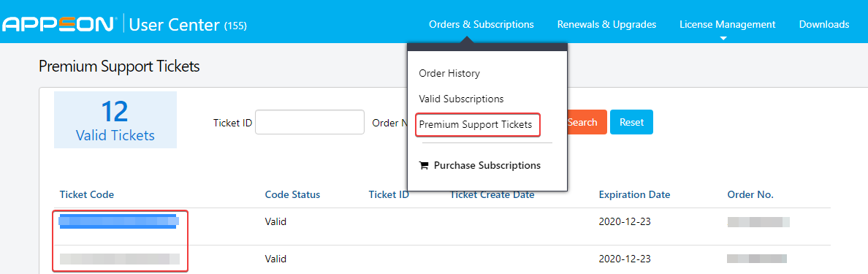Click the Ticket Code column header

[x=86, y=195]
